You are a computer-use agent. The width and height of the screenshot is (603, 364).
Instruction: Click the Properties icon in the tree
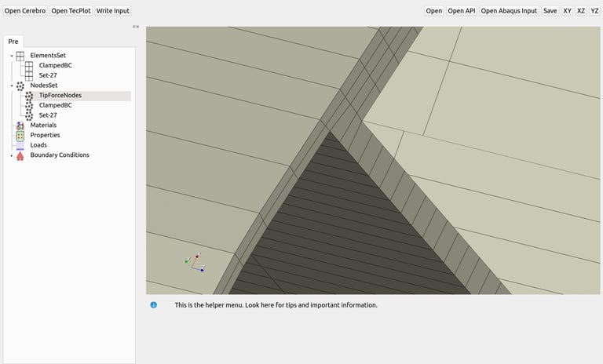[x=20, y=136]
